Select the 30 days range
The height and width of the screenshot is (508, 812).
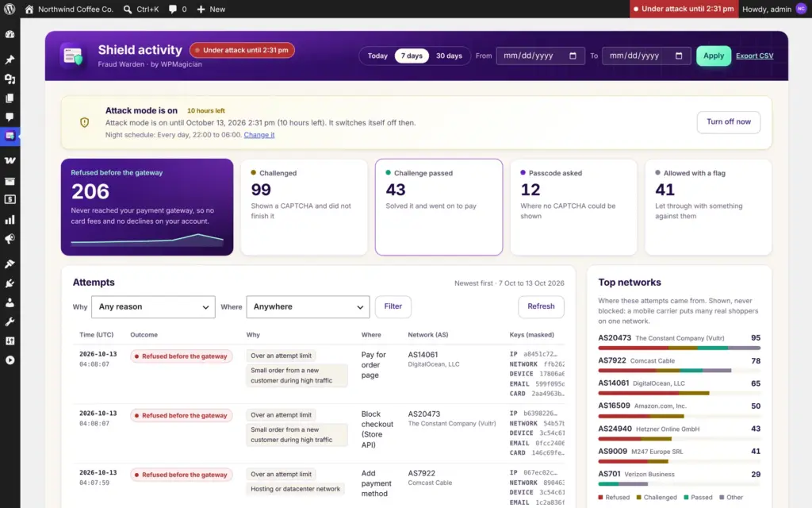click(x=449, y=56)
